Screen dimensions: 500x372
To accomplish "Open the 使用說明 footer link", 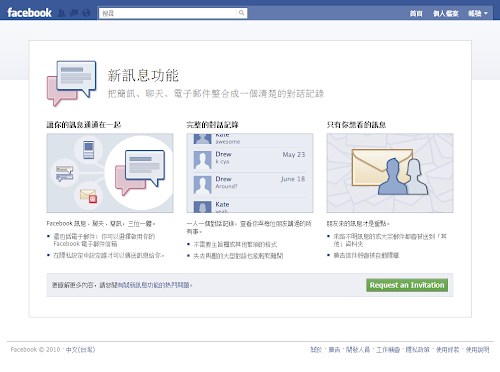I will (477, 350).
